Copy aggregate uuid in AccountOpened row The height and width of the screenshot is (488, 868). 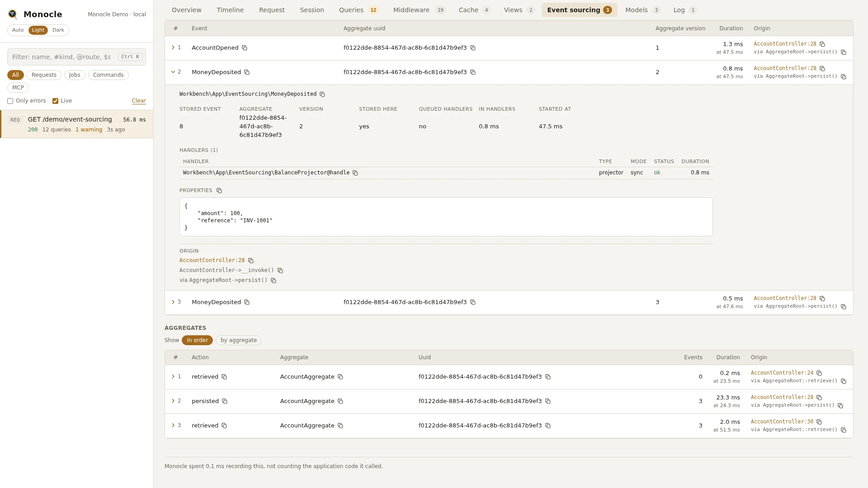pyautogui.click(x=473, y=48)
